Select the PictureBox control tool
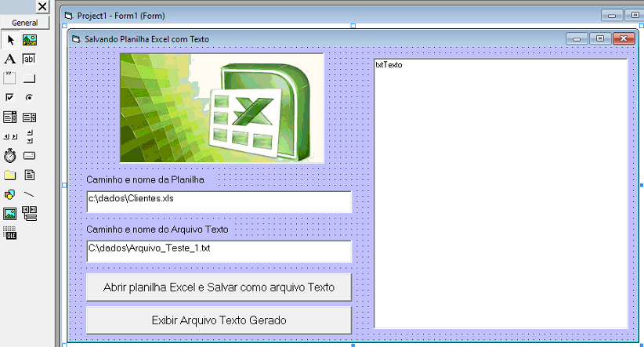 coord(30,40)
